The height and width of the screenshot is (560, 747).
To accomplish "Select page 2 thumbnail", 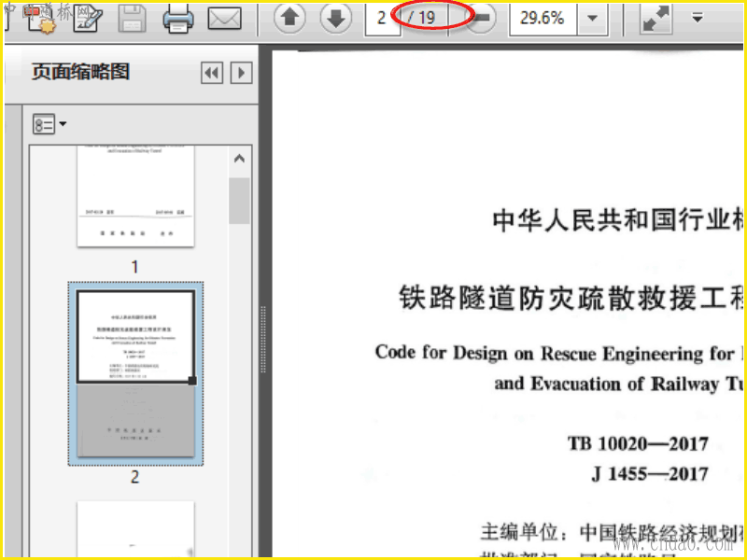I will pyautogui.click(x=135, y=373).
